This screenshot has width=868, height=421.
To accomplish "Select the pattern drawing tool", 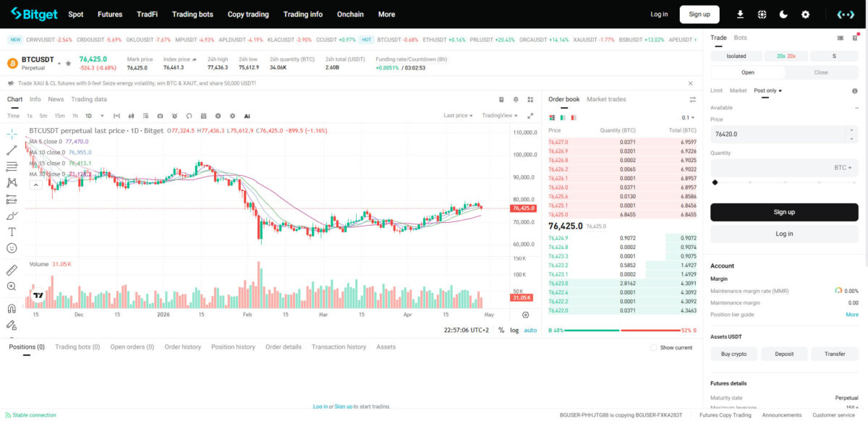I will [12, 183].
